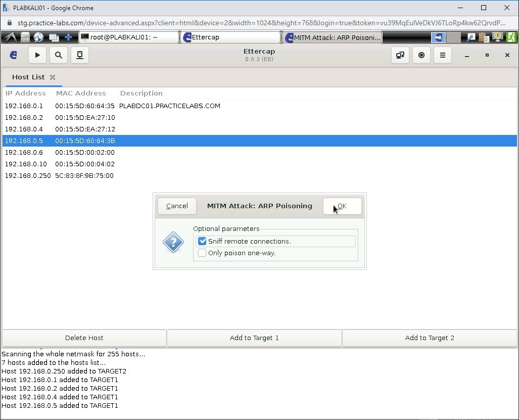Click the stop MITM target icon

point(421,55)
